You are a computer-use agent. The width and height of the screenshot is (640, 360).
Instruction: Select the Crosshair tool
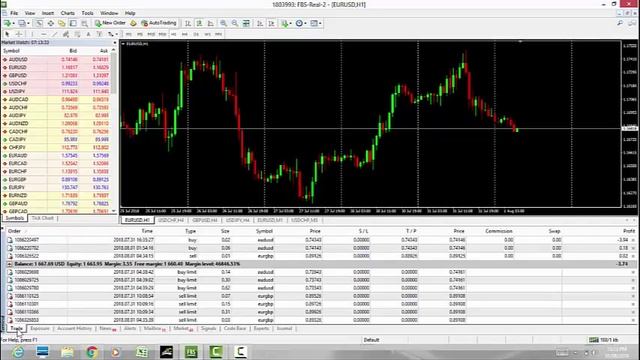(x=18, y=34)
